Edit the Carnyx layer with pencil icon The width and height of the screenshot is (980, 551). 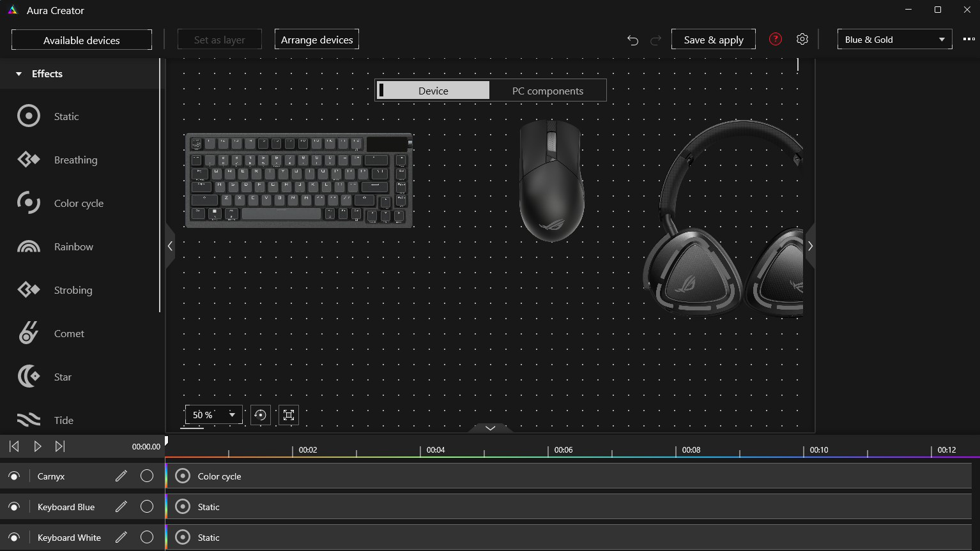coord(121,476)
